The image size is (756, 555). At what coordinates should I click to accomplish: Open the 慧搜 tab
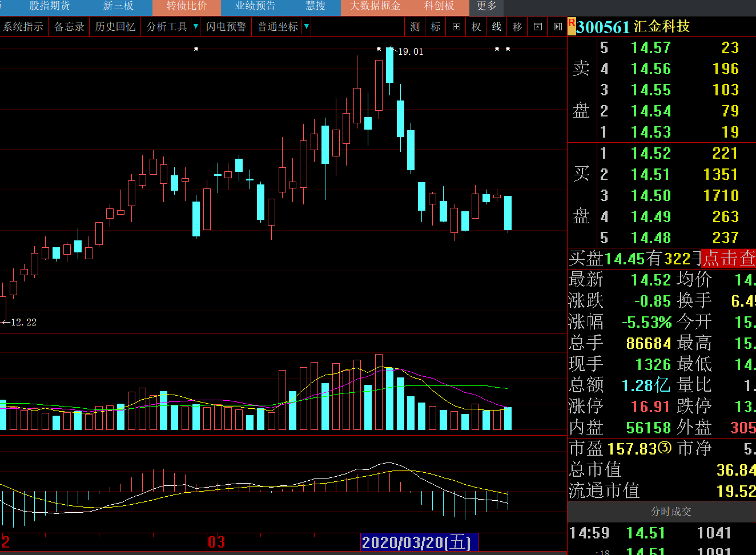(315, 6)
